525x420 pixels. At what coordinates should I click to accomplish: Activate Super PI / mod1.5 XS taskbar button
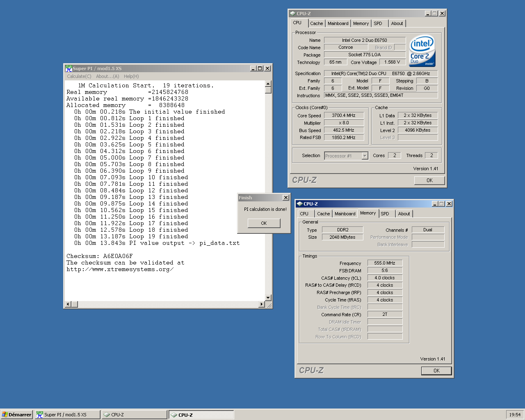[x=67, y=415]
